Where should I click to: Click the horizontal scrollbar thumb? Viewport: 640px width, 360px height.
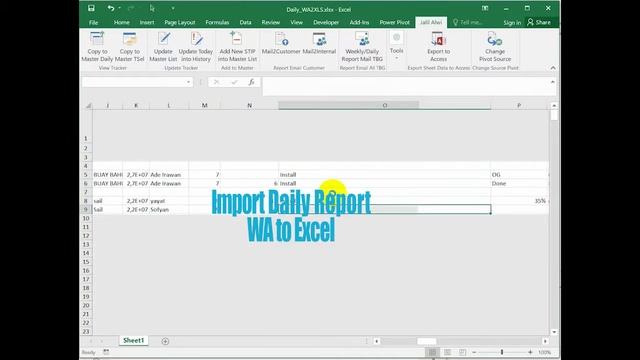(x=427, y=341)
